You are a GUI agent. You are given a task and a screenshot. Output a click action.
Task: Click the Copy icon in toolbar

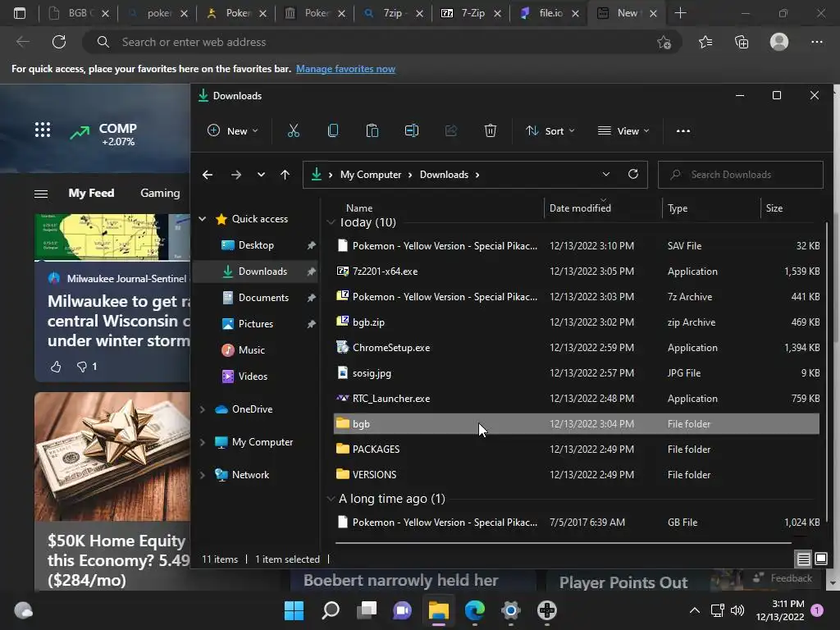333,131
